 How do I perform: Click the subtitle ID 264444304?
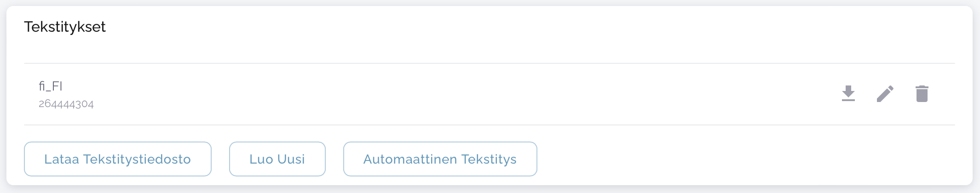point(66,104)
